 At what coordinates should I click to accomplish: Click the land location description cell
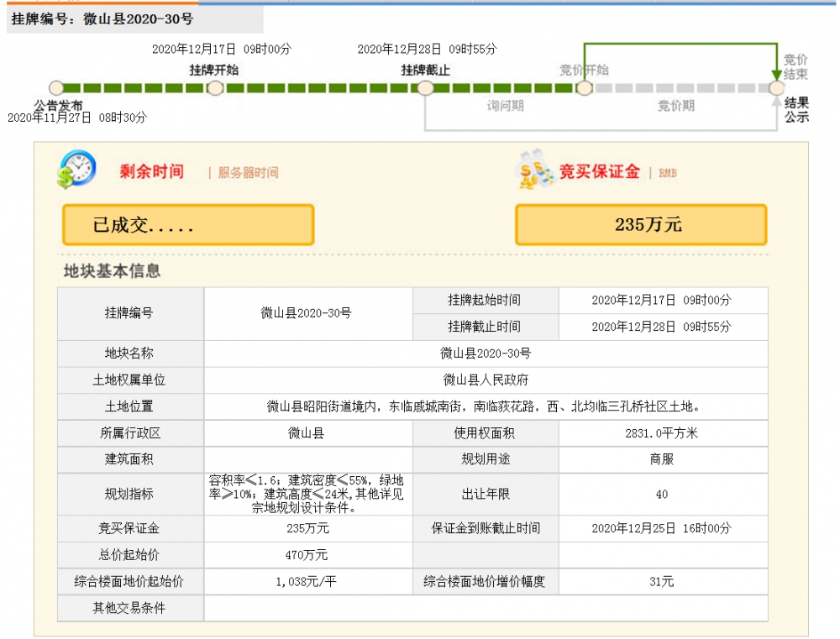(x=486, y=407)
